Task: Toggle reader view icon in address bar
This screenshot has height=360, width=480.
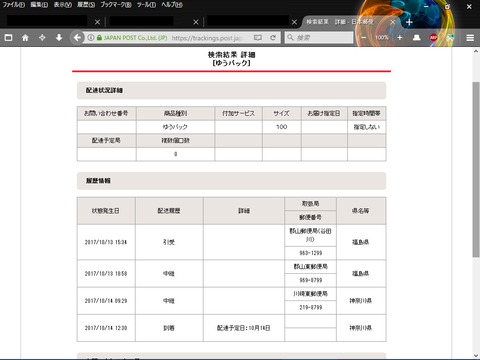Action: [258, 38]
